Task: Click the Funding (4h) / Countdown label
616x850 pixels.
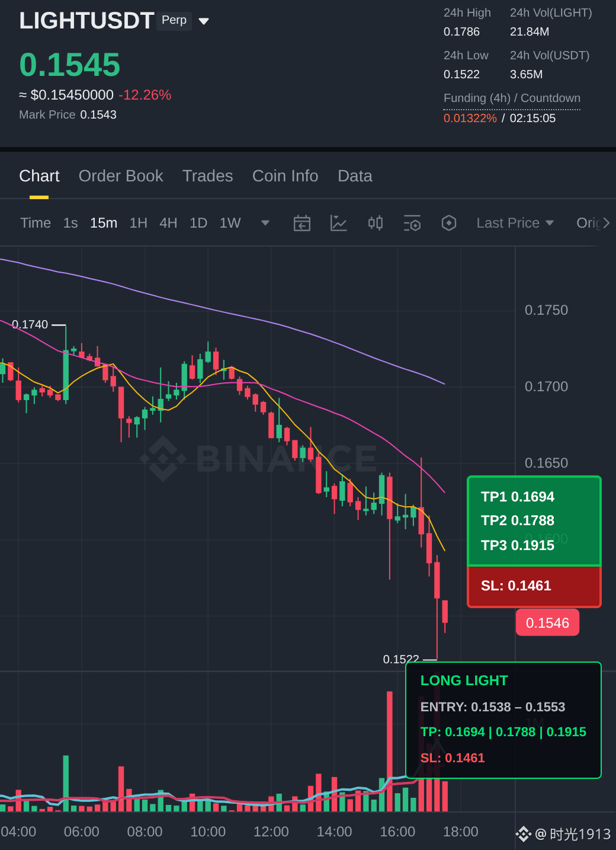Action: click(x=512, y=98)
